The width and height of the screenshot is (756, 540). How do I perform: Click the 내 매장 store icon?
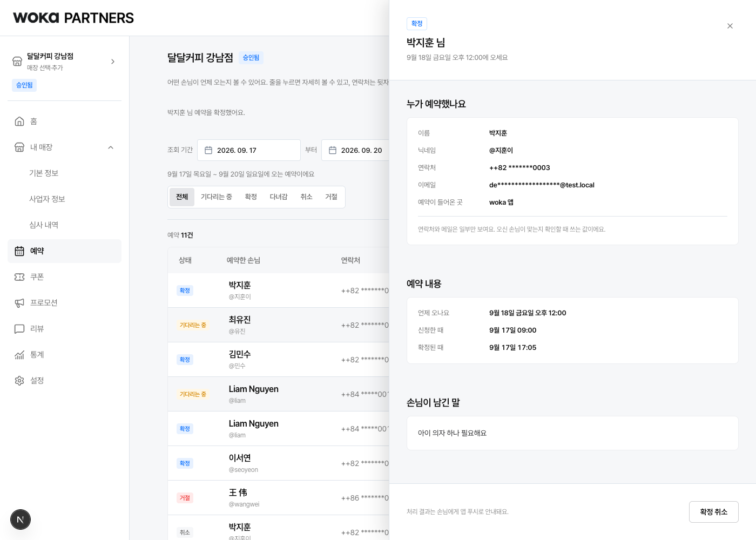19,147
